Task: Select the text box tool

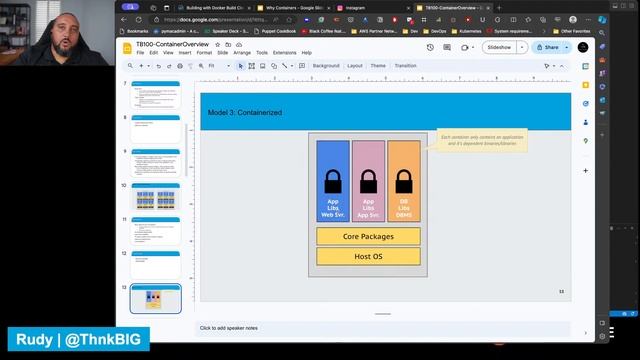Action: point(251,66)
